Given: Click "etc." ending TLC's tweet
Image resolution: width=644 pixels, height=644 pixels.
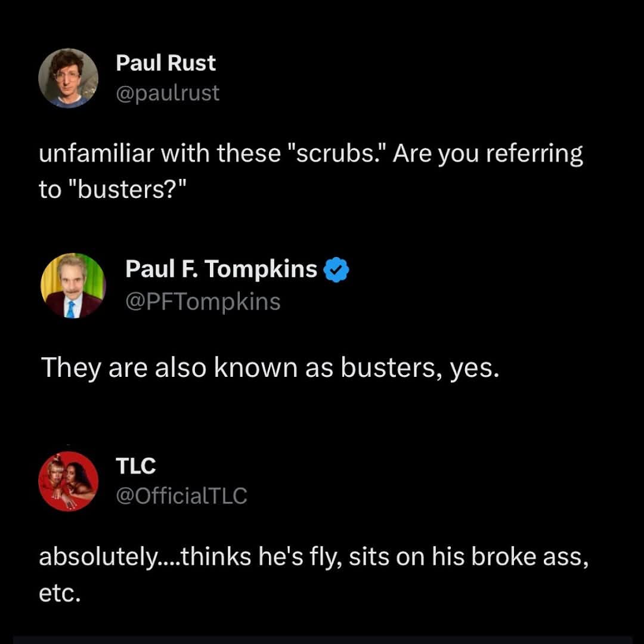Looking at the screenshot, I should click(x=59, y=593).
